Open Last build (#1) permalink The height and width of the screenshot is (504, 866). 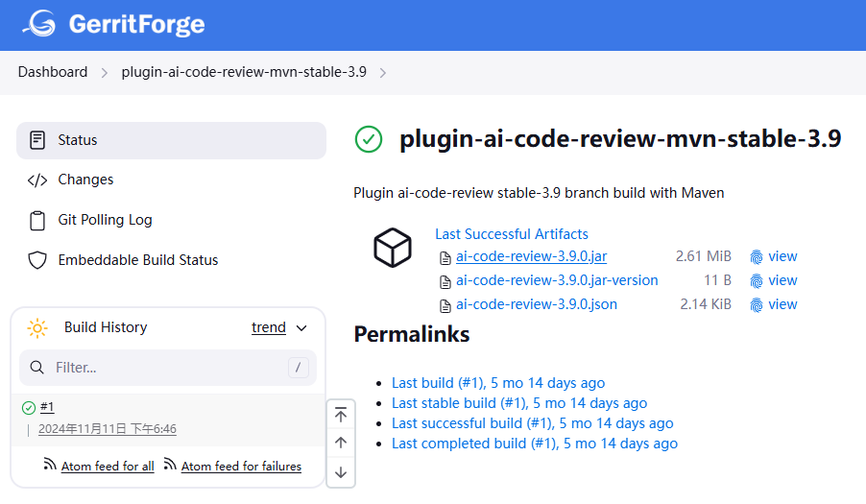498,383
